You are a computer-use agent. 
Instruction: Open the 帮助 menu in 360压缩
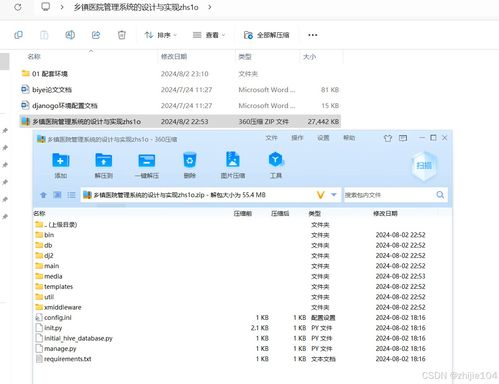click(x=349, y=138)
